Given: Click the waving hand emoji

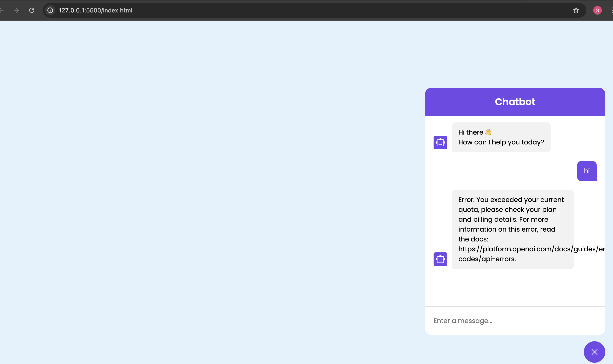Looking at the screenshot, I should [x=488, y=132].
